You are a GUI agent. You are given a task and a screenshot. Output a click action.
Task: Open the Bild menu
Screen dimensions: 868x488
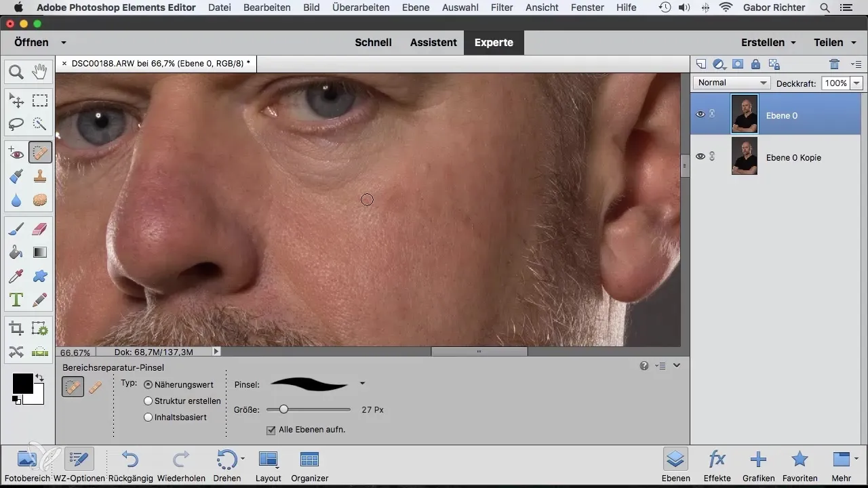(311, 7)
